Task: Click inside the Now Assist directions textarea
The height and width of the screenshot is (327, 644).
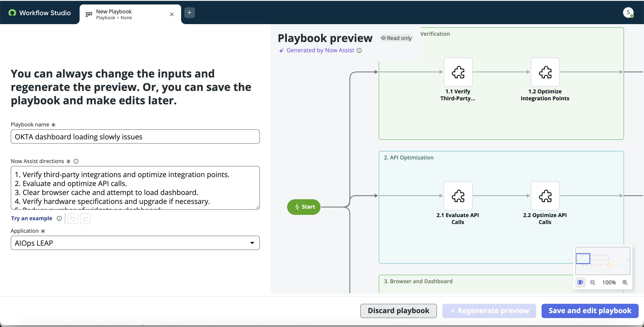Action: pyautogui.click(x=135, y=188)
